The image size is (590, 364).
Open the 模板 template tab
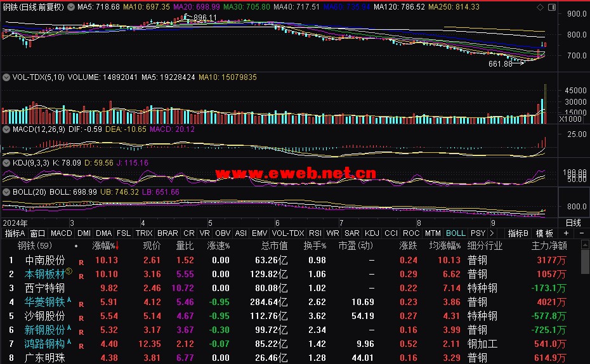click(x=544, y=233)
